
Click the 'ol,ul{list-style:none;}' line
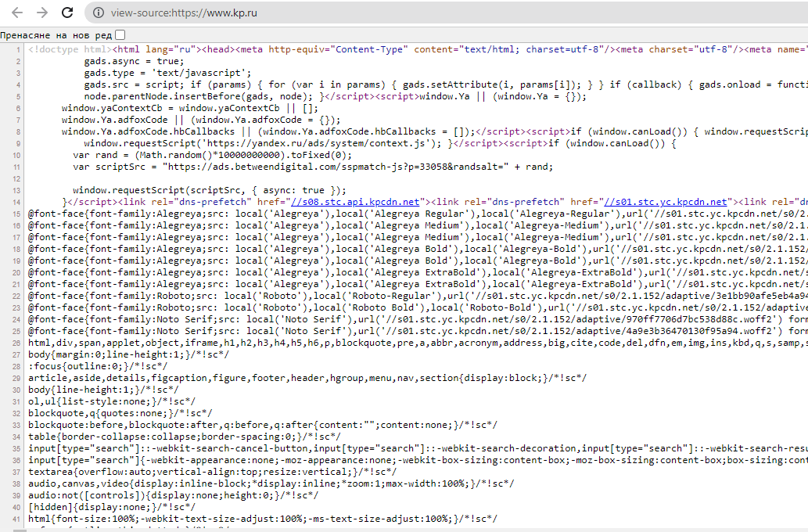[112, 401]
